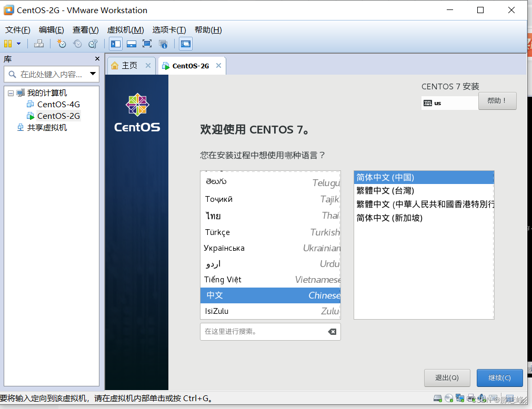This screenshot has height=409, width=532.
Task: Choose 简体中文 (新加坡) locale
Action: click(424, 218)
